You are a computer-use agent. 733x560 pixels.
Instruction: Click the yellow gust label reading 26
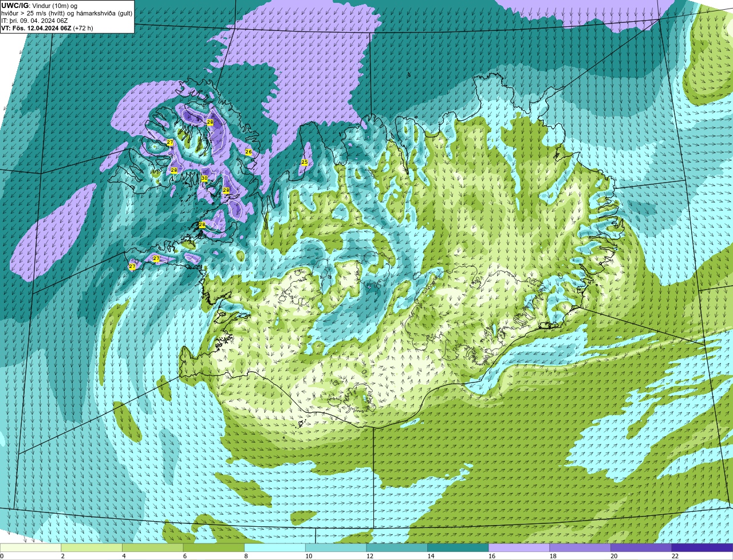click(249, 152)
